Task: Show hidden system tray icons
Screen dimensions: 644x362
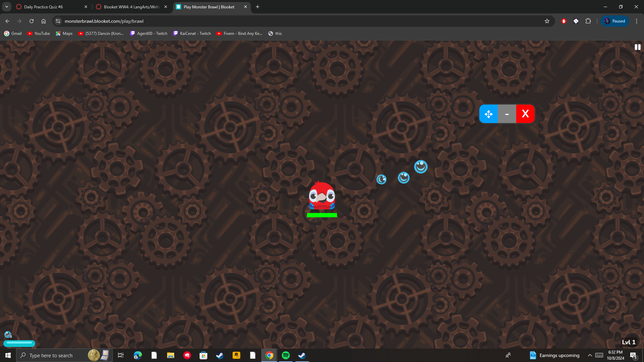Action: coord(590,355)
